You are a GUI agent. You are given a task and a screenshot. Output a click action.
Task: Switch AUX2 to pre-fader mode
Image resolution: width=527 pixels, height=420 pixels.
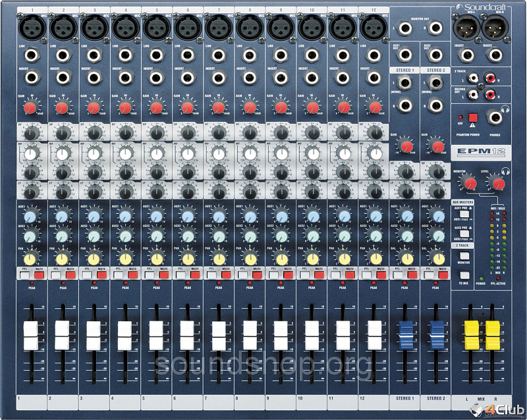[x=464, y=232]
